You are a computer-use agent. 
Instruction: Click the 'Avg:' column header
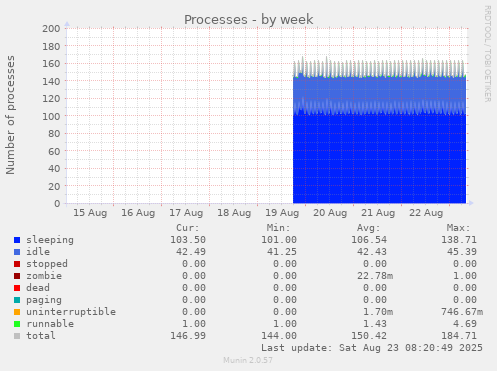click(x=368, y=228)
